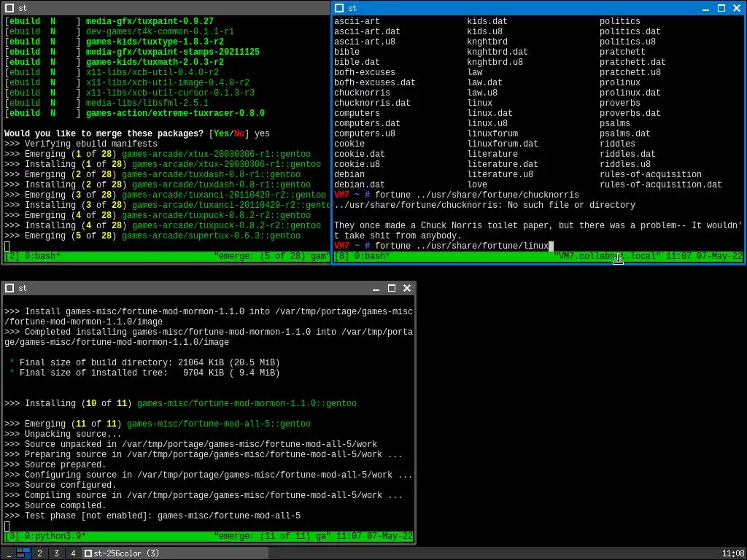Switch to workspace 2 in taskbar
747x560 pixels.
(39, 553)
